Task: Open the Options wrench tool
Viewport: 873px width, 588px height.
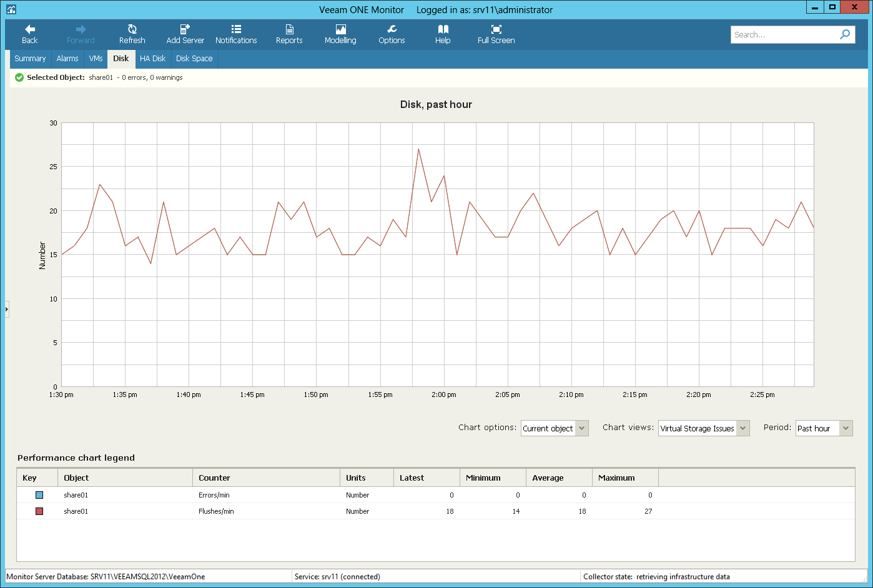Action: click(392, 34)
